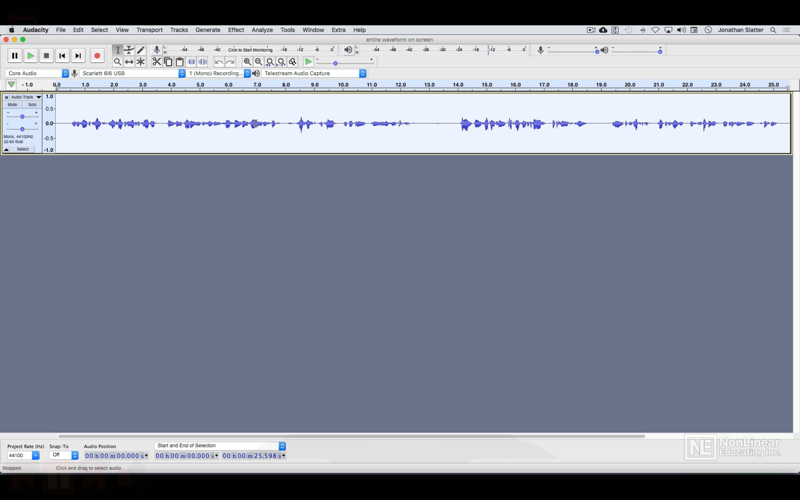Click the record meter microphone icon

[157, 49]
